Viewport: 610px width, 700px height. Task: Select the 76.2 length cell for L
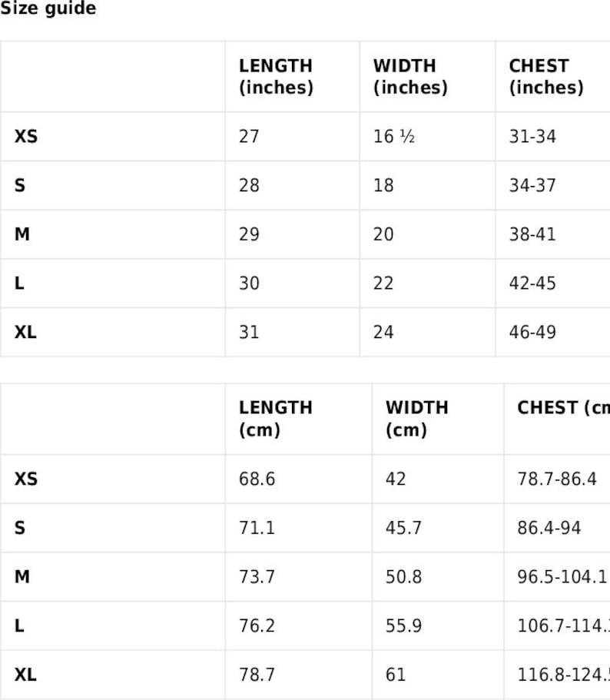257,626
